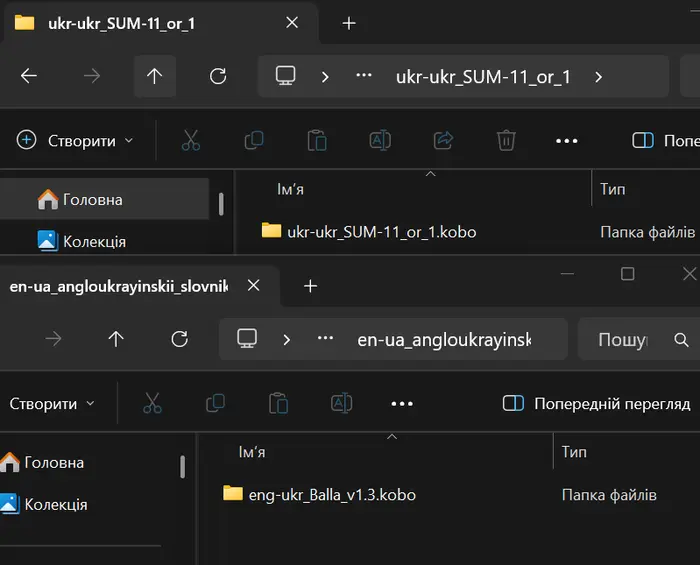700x565 pixels.
Task: Click the Share icon in the ukr-ukr_SUM-11_or_1 window
Action: click(x=443, y=141)
